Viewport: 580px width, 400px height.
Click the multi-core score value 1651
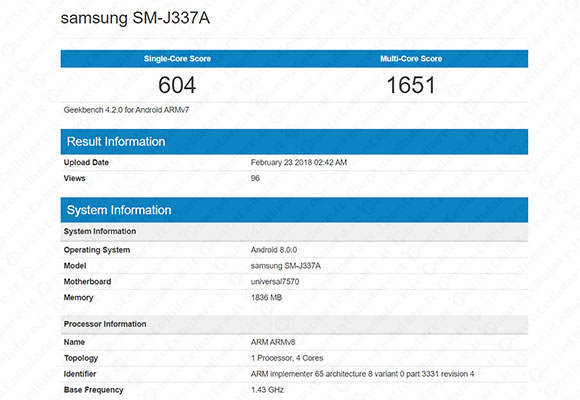coord(411,85)
